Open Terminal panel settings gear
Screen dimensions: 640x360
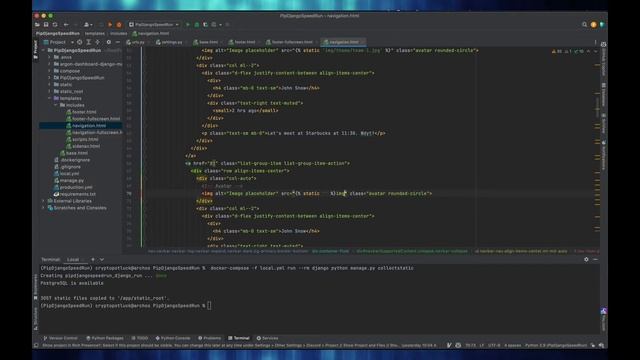coord(586,259)
